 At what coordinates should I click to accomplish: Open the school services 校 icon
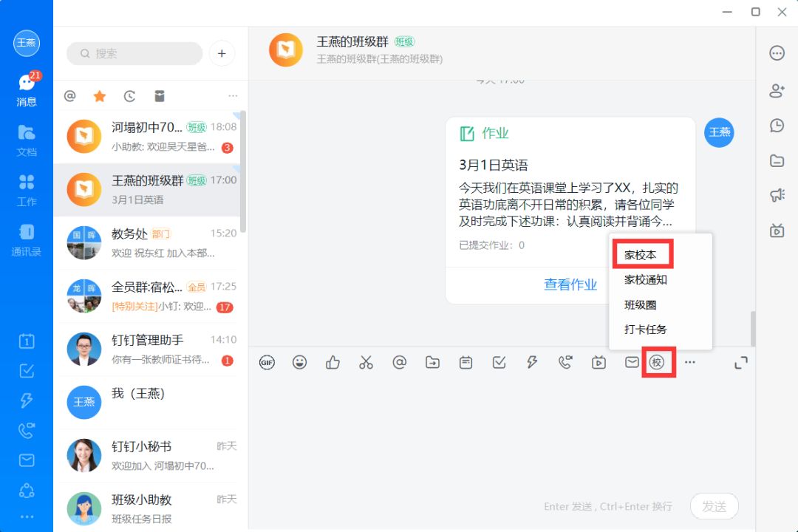coord(658,362)
